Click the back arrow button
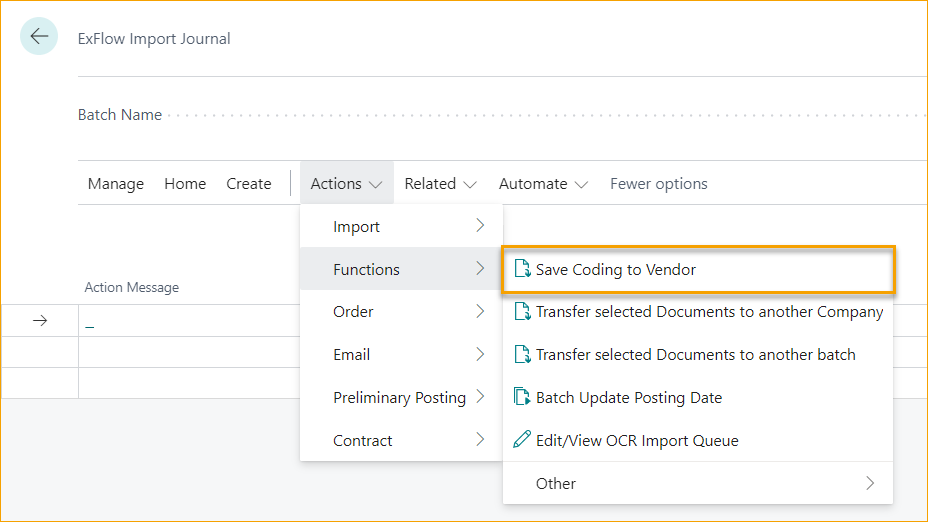This screenshot has height=522, width=928. click(x=39, y=36)
